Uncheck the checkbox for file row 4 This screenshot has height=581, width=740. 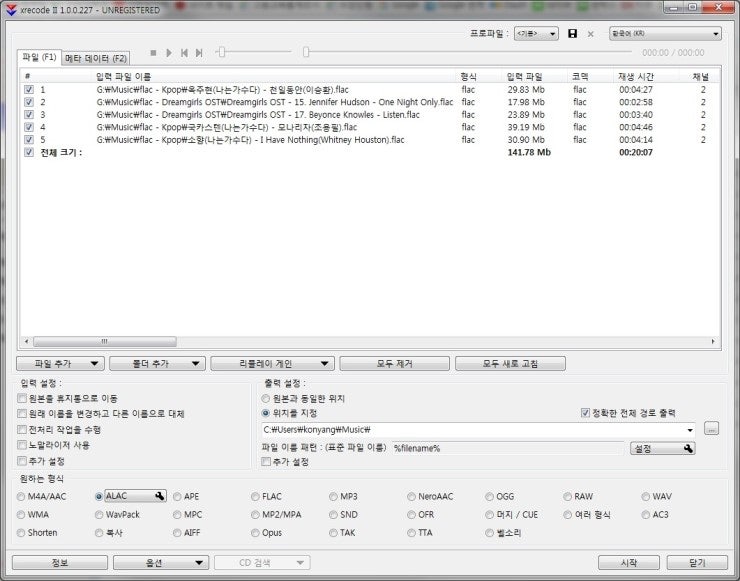(x=29, y=127)
